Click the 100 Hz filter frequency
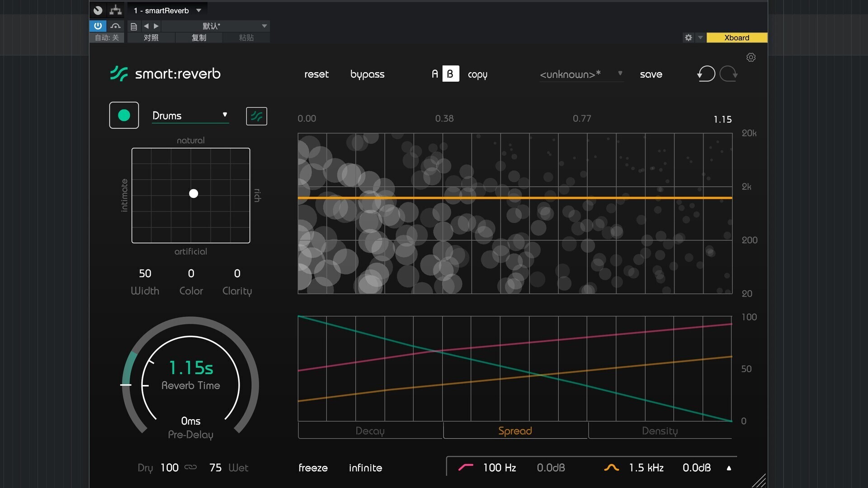 click(500, 468)
